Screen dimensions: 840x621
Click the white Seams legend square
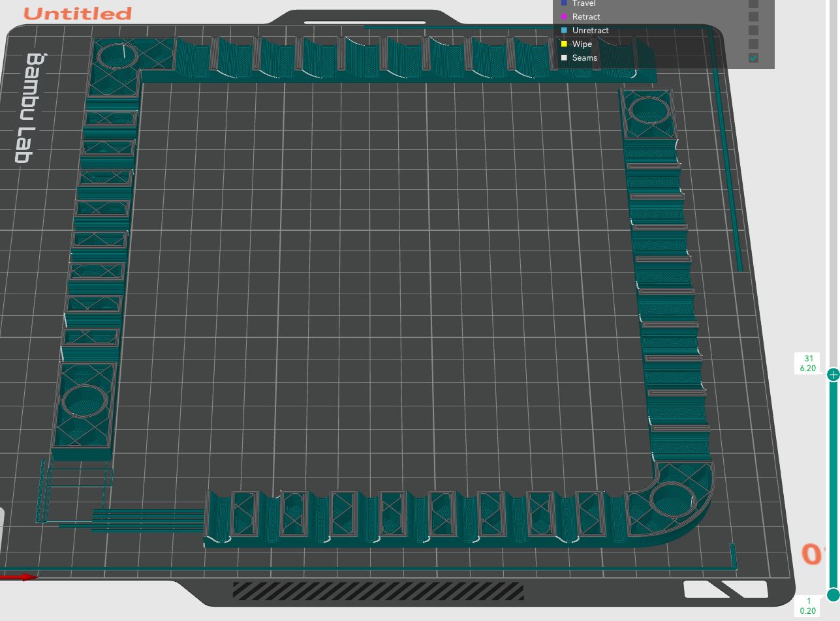[564, 58]
